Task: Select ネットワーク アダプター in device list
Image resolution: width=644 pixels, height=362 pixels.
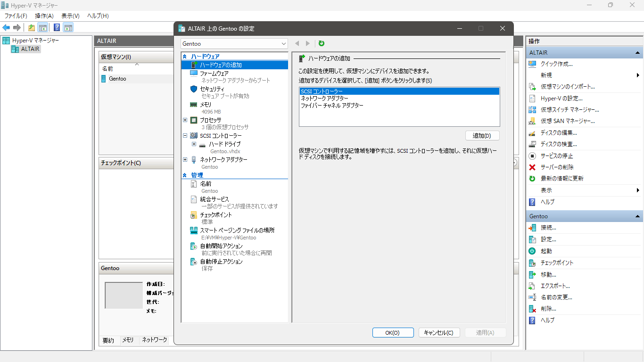Action: [x=399, y=99]
